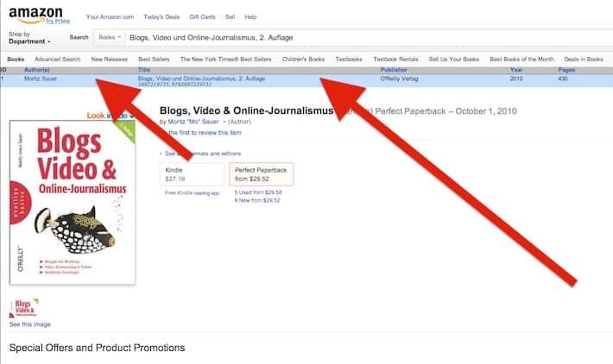613x364 pixels.
Task: Open Deals in Books
Action: click(x=582, y=60)
